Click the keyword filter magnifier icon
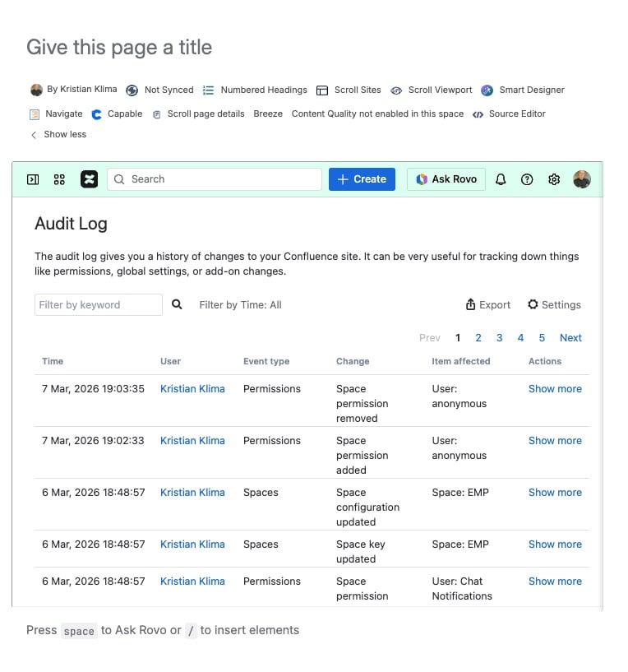Image resolution: width=628 pixels, height=672 pixels. [x=177, y=304]
